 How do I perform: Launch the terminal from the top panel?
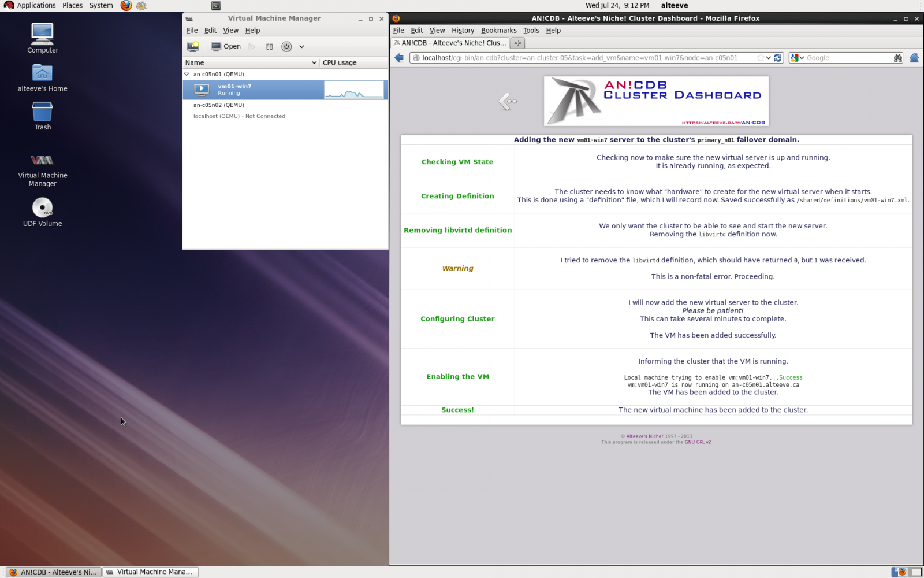pos(216,6)
